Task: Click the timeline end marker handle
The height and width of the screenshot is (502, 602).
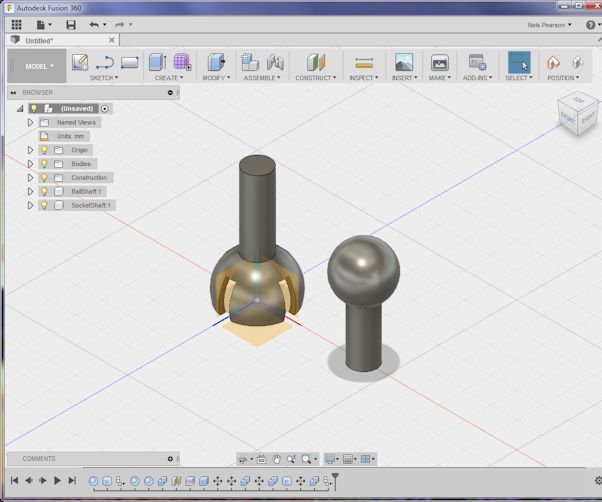Action: (335, 481)
